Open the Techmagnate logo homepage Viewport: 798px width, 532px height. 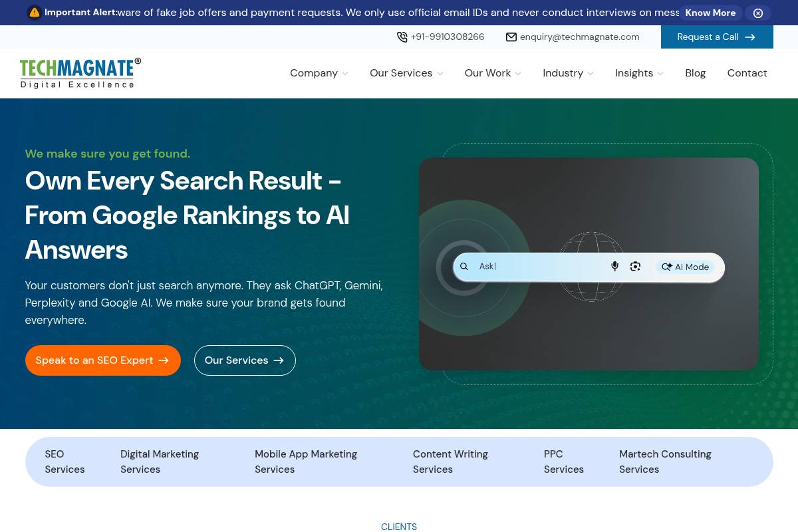coord(80,72)
